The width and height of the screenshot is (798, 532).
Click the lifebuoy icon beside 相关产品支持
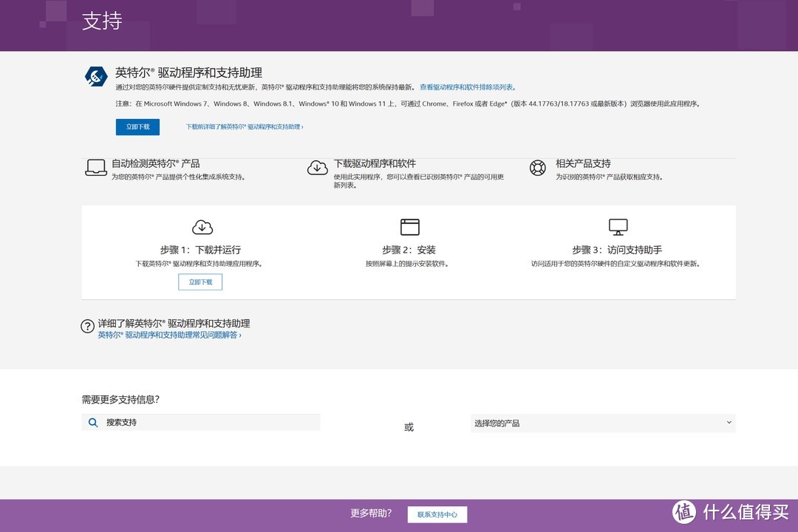pos(537,168)
